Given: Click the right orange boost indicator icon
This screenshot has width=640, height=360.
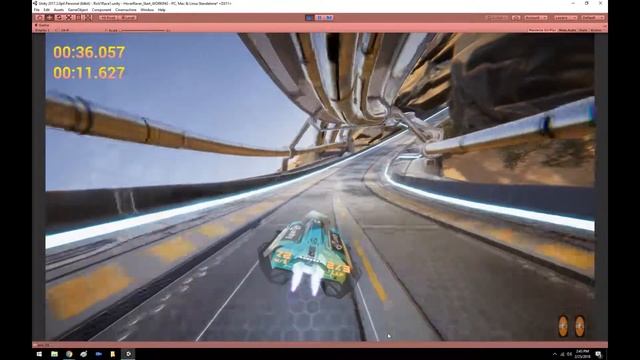Looking at the screenshot, I should [x=580, y=326].
